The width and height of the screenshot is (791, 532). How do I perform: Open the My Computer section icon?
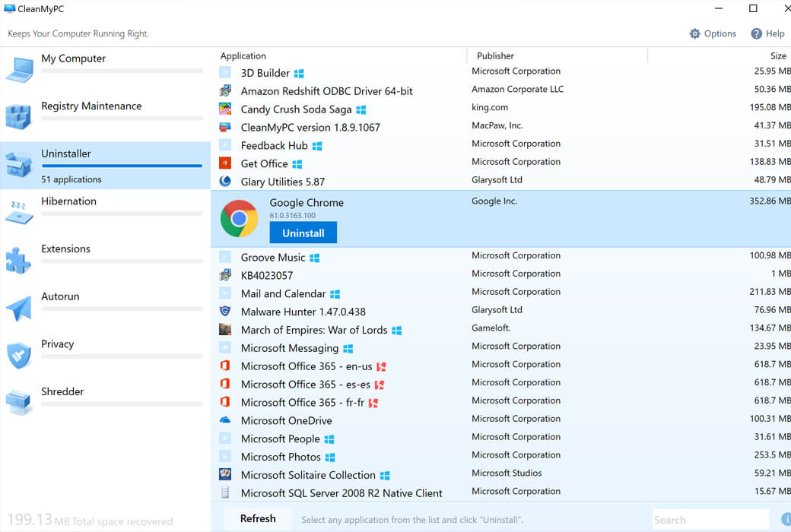pyautogui.click(x=19, y=70)
